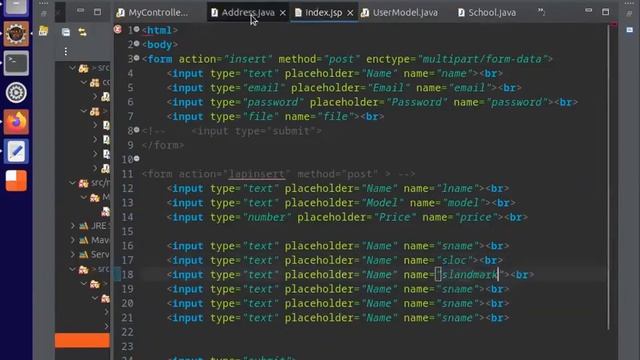Click Collapse All in Package Explorer toolbar
The image size is (640, 360).
click(66, 32)
